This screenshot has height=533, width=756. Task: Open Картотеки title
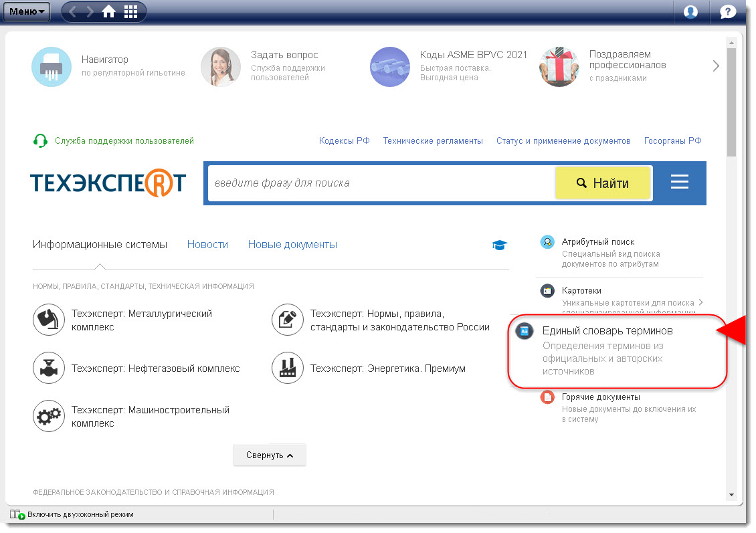point(581,291)
